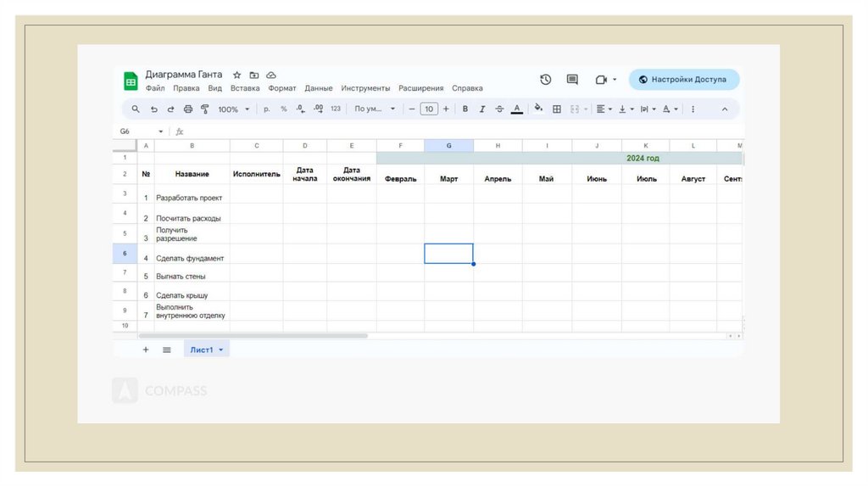The height and width of the screenshot is (487, 868).
Task: Open fill color bucket
Action: click(x=538, y=109)
